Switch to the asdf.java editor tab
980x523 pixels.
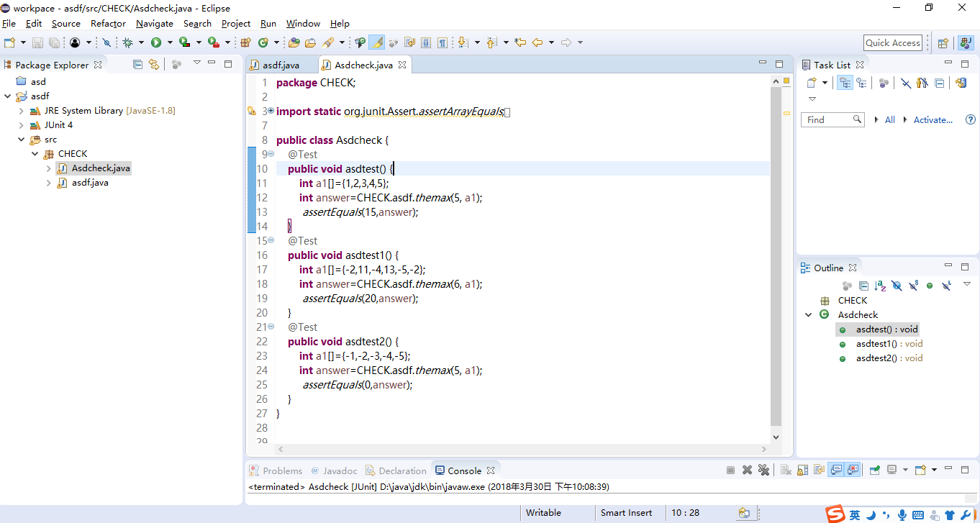click(280, 65)
